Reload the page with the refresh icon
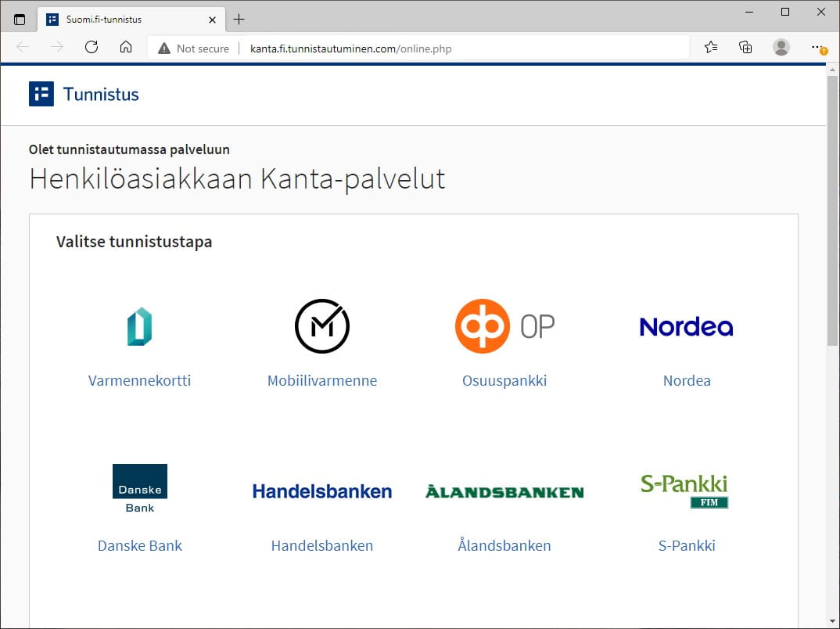Screen dimensions: 840x629 (x=92, y=47)
